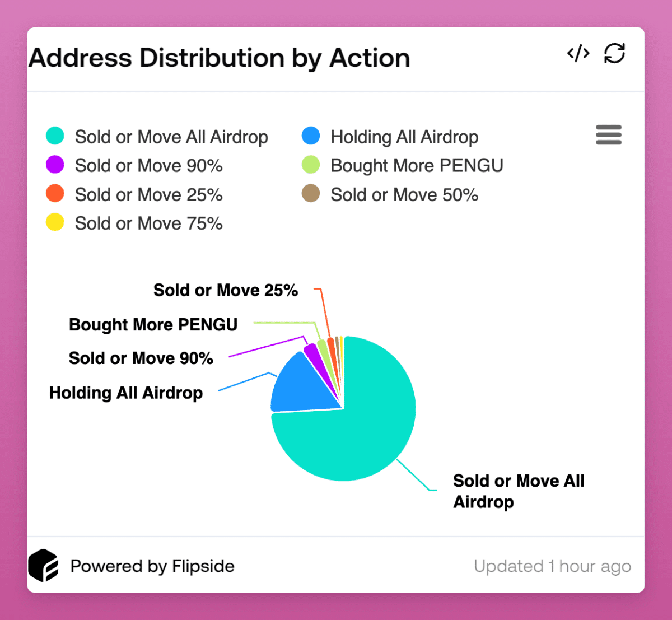
Task: Click the Sold or Move 25% chart label
Action: click(x=226, y=290)
